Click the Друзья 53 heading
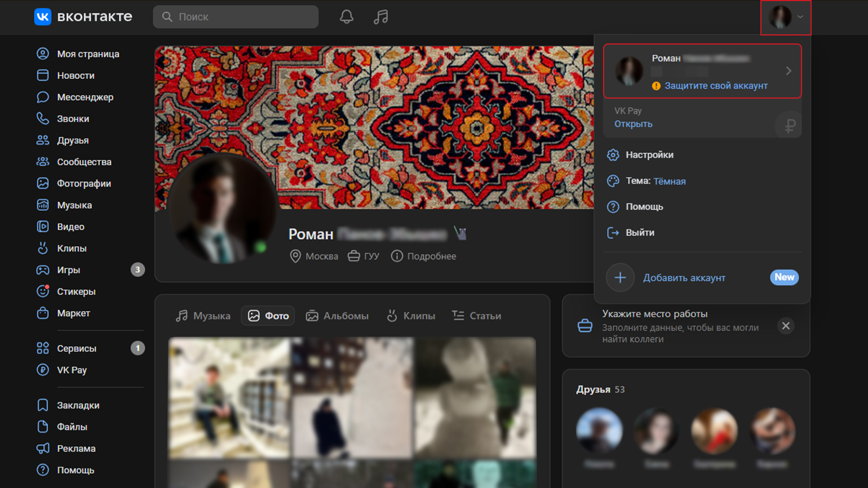Screen dimensions: 868x488 point(600,389)
